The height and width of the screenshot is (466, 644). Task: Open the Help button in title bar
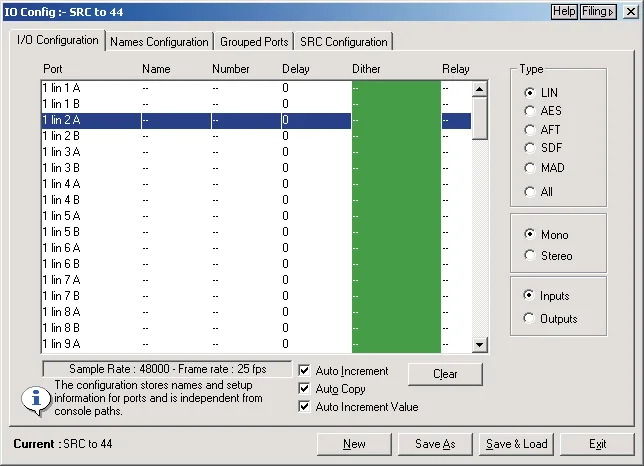pos(564,11)
